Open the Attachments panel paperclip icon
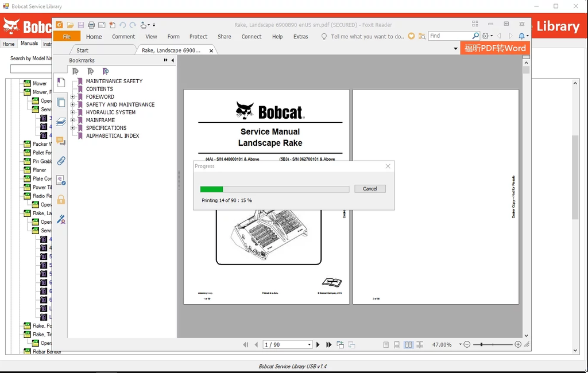588x373 pixels. click(61, 161)
